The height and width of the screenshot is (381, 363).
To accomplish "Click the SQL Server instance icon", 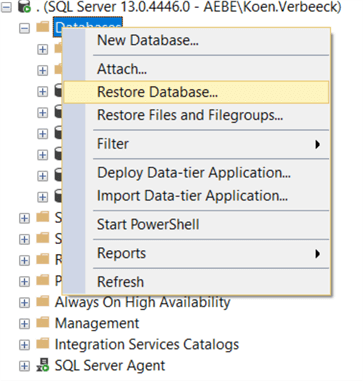I will point(24,7).
